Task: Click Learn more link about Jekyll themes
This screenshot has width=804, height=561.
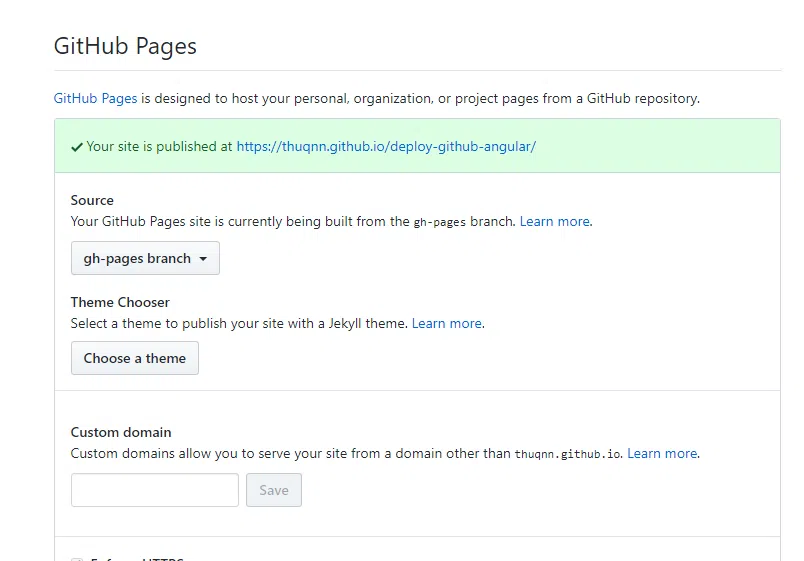Action: [x=447, y=323]
